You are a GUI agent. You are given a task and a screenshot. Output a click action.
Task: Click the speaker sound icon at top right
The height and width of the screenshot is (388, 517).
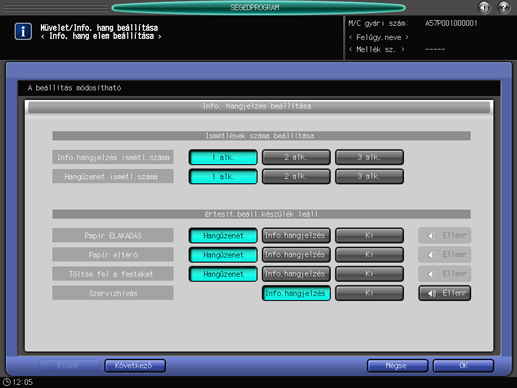(484, 7)
